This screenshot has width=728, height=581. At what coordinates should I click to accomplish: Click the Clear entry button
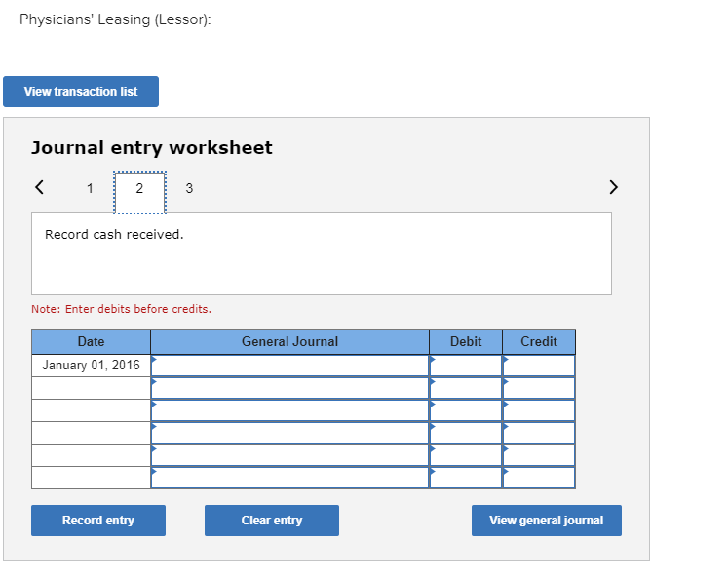272,521
